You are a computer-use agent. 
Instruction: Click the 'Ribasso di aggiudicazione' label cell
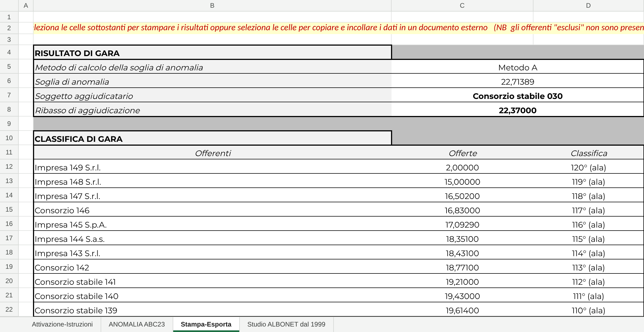tap(212, 110)
